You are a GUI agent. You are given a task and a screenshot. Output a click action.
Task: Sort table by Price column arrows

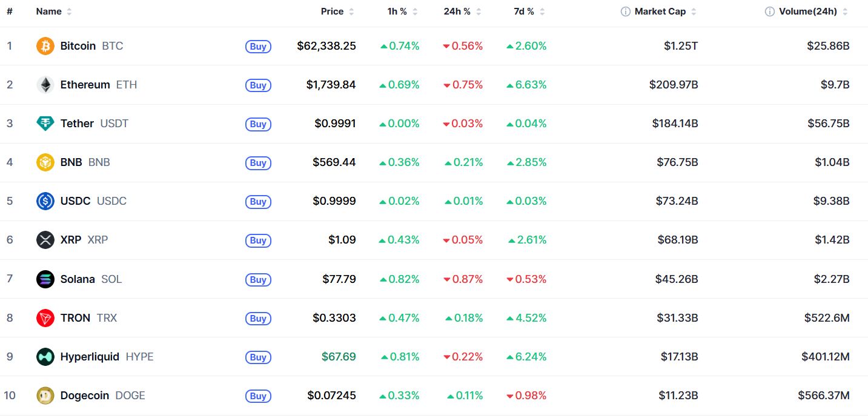coord(352,12)
